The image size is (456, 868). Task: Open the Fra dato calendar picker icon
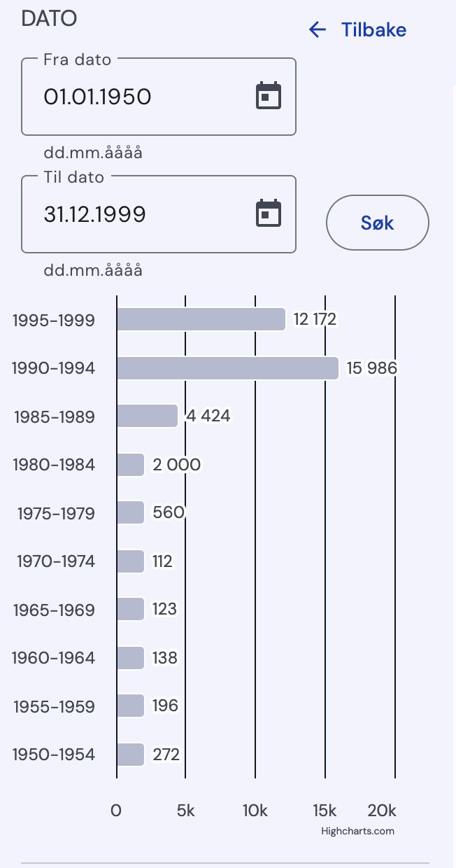(x=268, y=96)
